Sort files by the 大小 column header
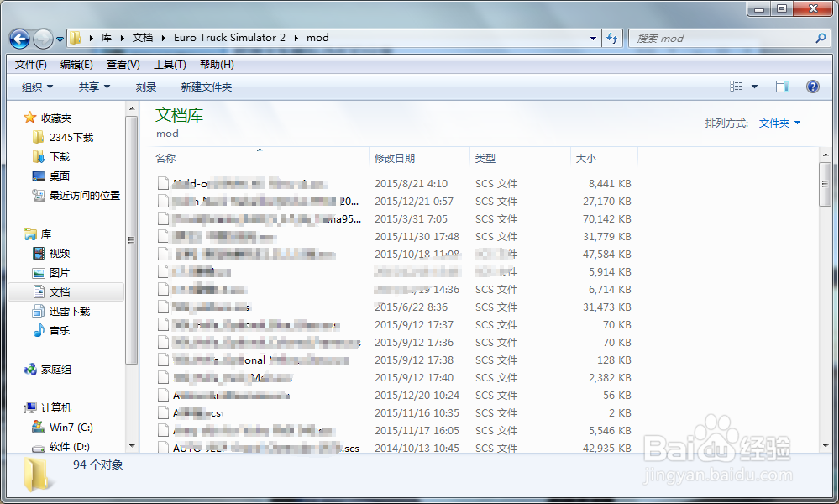This screenshot has height=504, width=839. click(586, 159)
